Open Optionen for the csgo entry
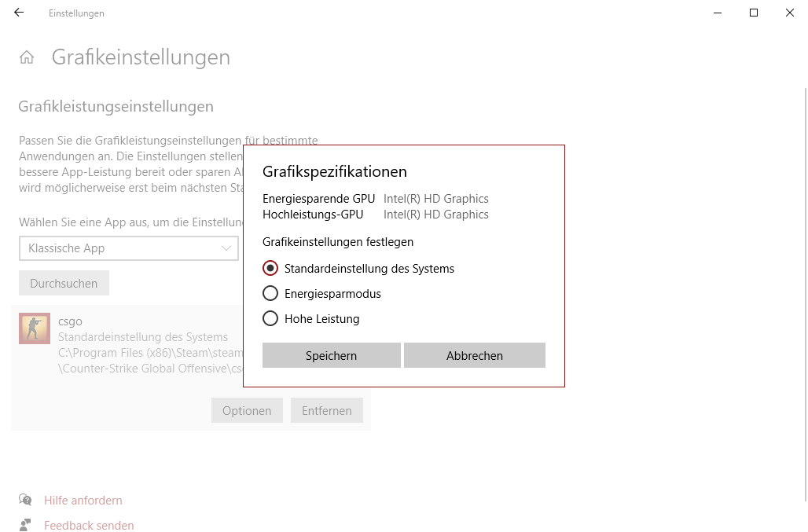Viewport: 808px width, 532px height. coord(247,410)
